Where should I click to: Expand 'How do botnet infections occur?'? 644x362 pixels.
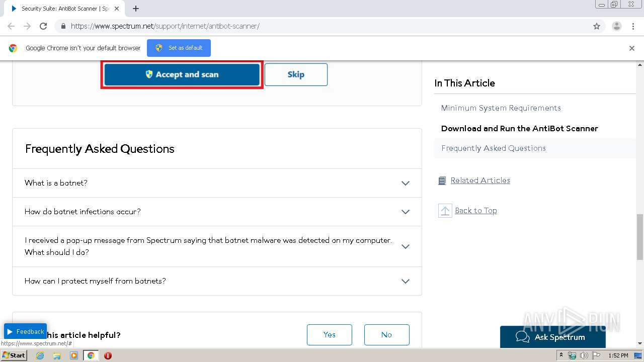point(217,212)
